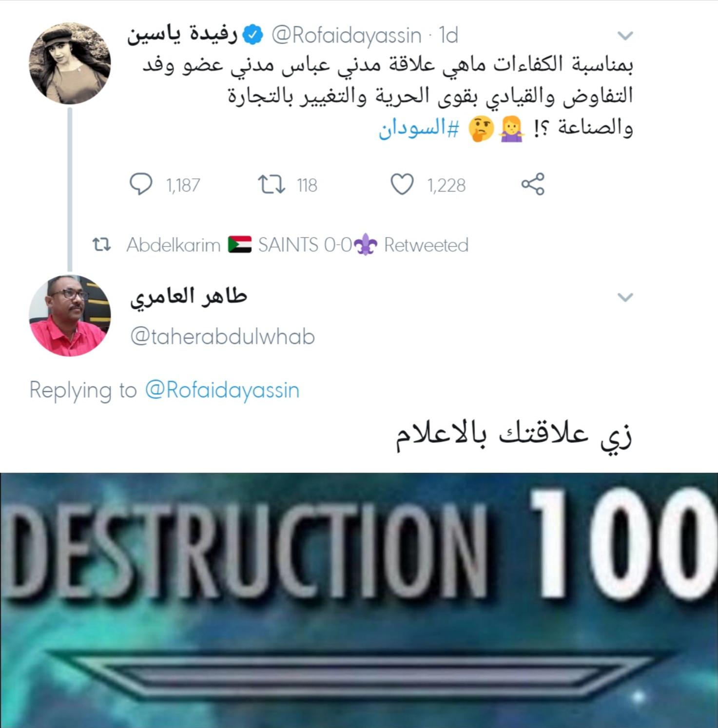This screenshot has height=728, width=718.
Task: Click the small retweeted indicator icon
Action: [101, 245]
